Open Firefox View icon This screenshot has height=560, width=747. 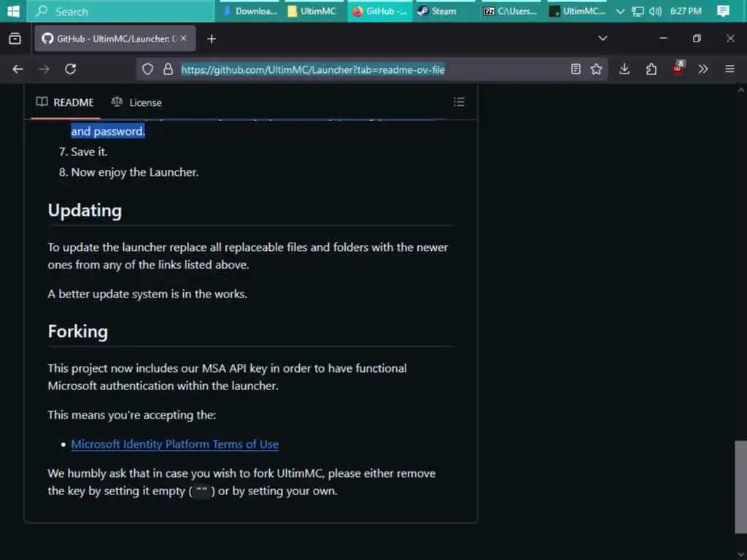pyautogui.click(x=15, y=39)
